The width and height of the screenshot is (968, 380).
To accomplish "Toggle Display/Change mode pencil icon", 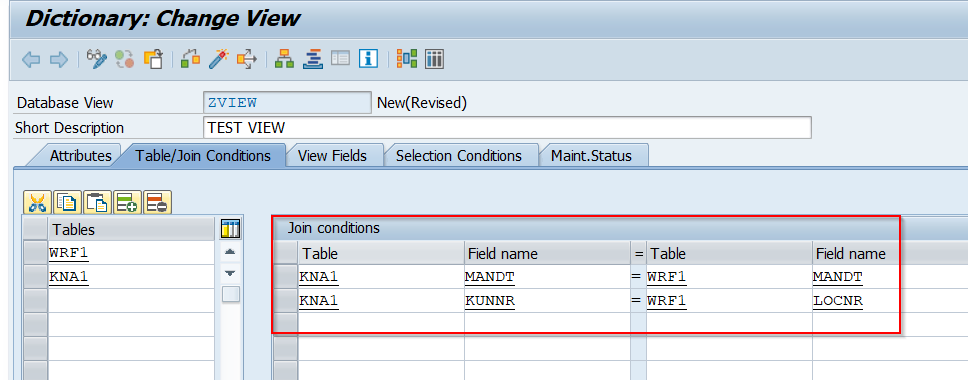I will (97, 59).
